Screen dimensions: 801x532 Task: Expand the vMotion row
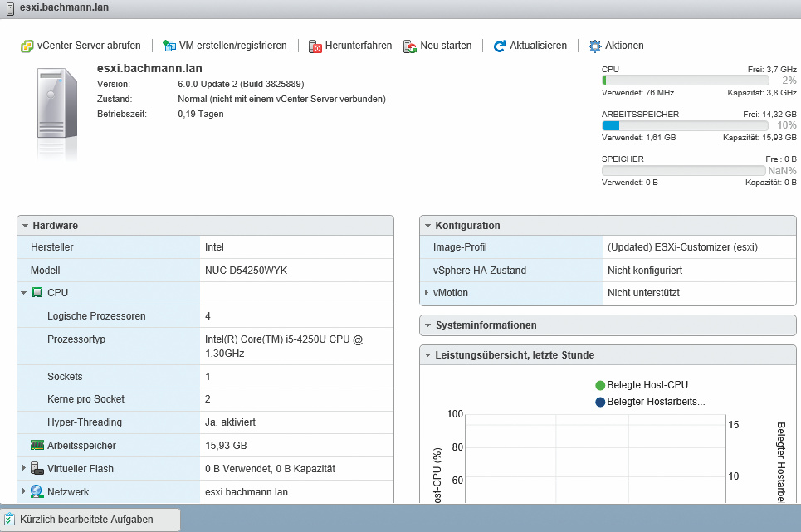coord(427,292)
